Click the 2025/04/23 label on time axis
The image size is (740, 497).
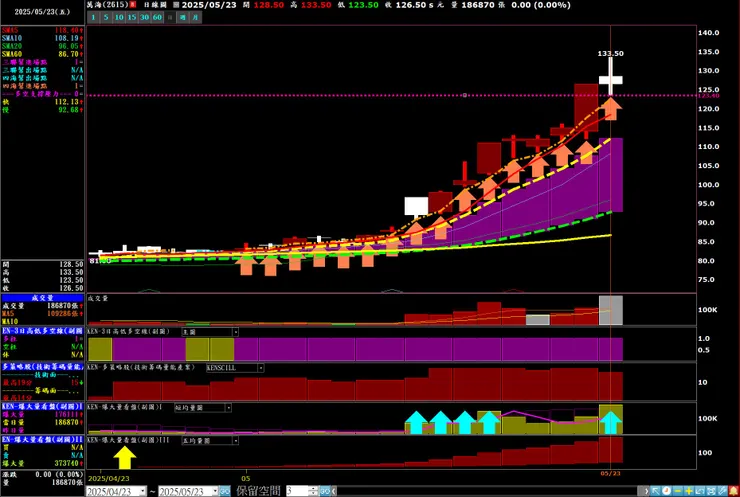(x=109, y=479)
